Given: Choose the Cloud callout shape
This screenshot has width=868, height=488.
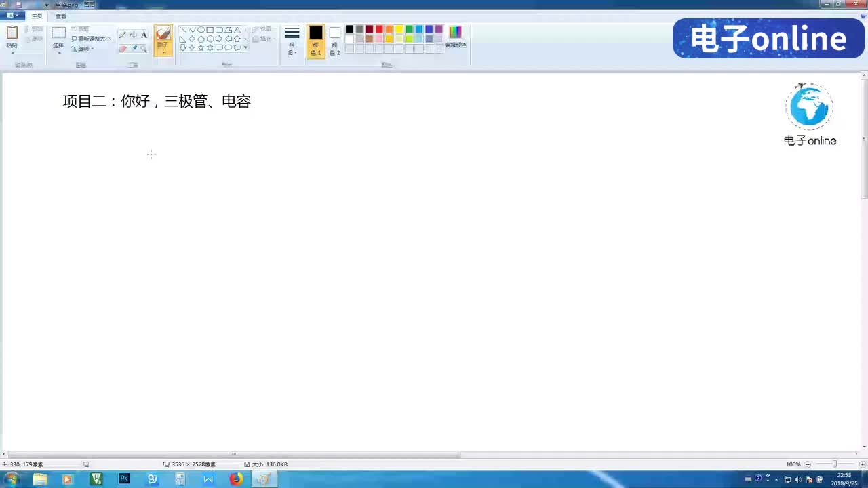Looking at the screenshot, I should tap(237, 47).
